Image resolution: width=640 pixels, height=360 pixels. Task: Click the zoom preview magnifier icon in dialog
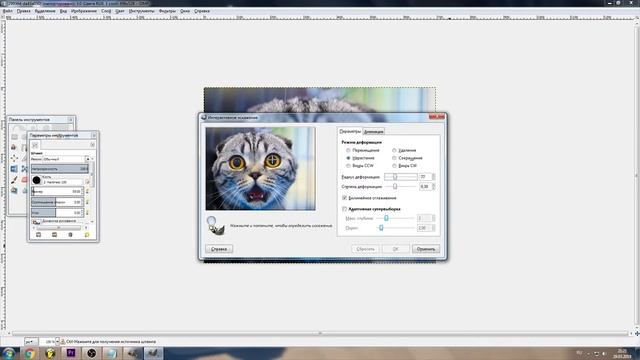click(211, 220)
